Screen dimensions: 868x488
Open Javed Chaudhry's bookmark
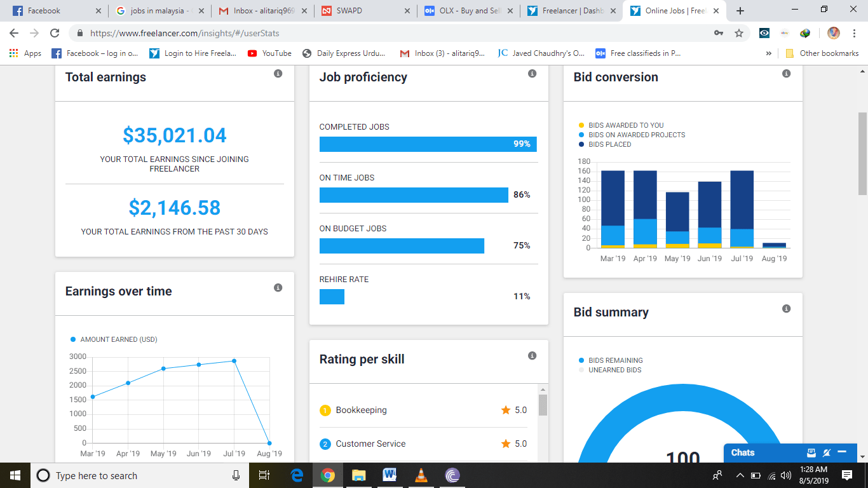coord(541,53)
